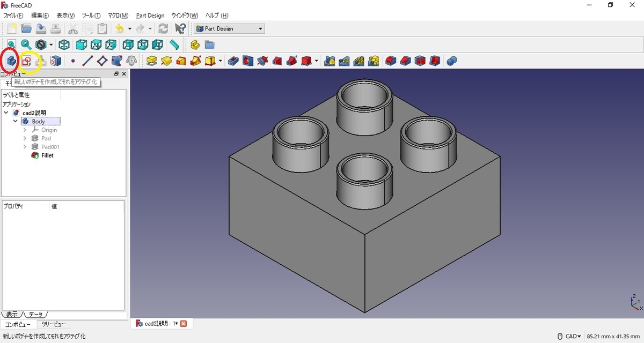Select the Fillet tool in toolbar
Viewport: 644px width, 343px height.
(x=391, y=61)
